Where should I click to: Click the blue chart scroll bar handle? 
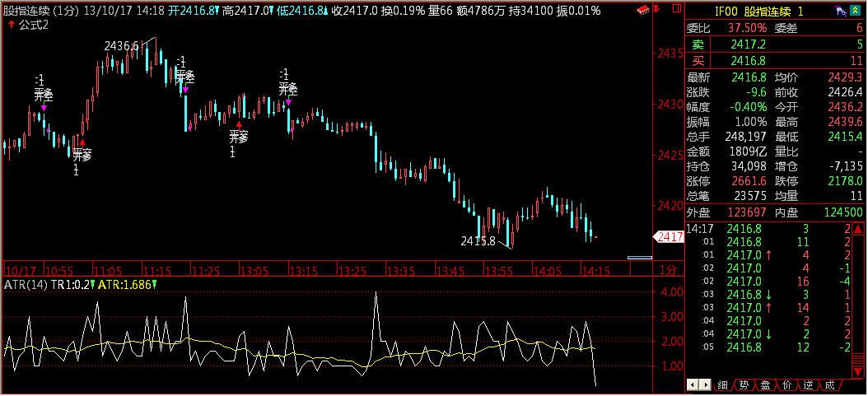640,258
